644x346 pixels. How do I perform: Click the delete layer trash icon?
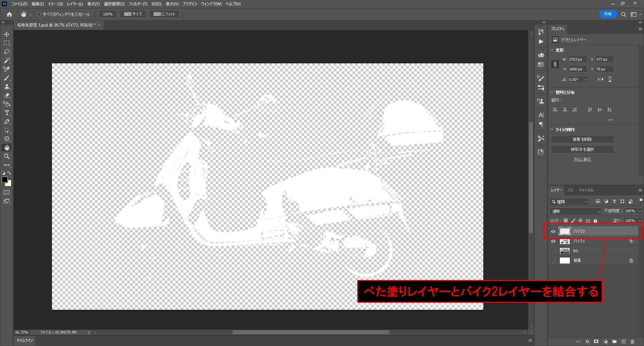[x=632, y=342]
